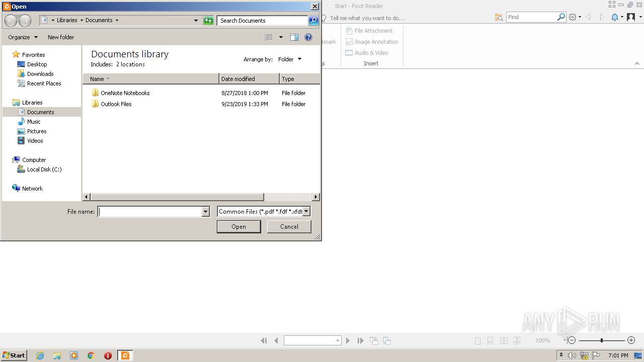Screen dimensions: 644x362
Task: Toggle the preview pane icon
Action: coord(294,37)
